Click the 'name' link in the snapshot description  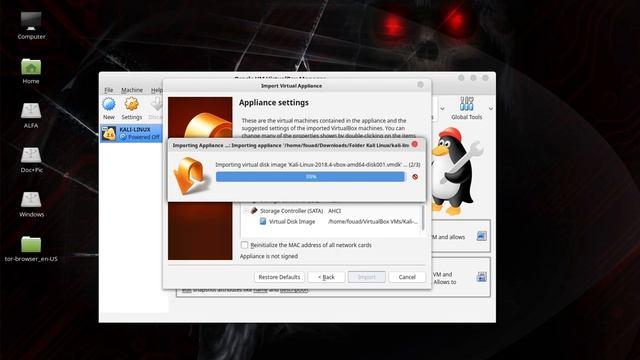click(x=260, y=289)
